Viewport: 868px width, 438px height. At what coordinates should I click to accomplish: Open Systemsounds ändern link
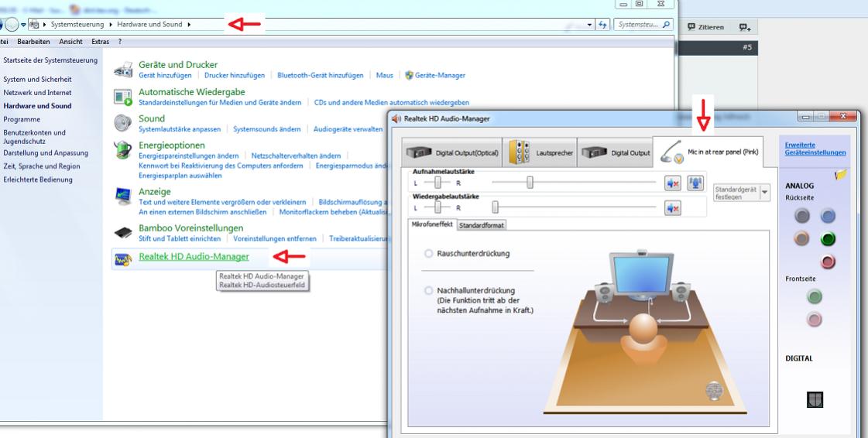[x=267, y=129]
